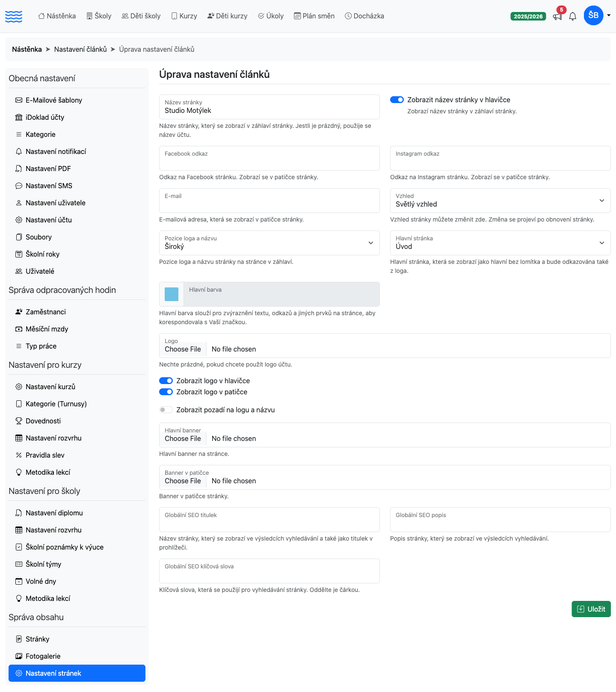Click the E-Mailové šablony envelope icon
Viewport: 616px width, 692px height.
(19, 100)
